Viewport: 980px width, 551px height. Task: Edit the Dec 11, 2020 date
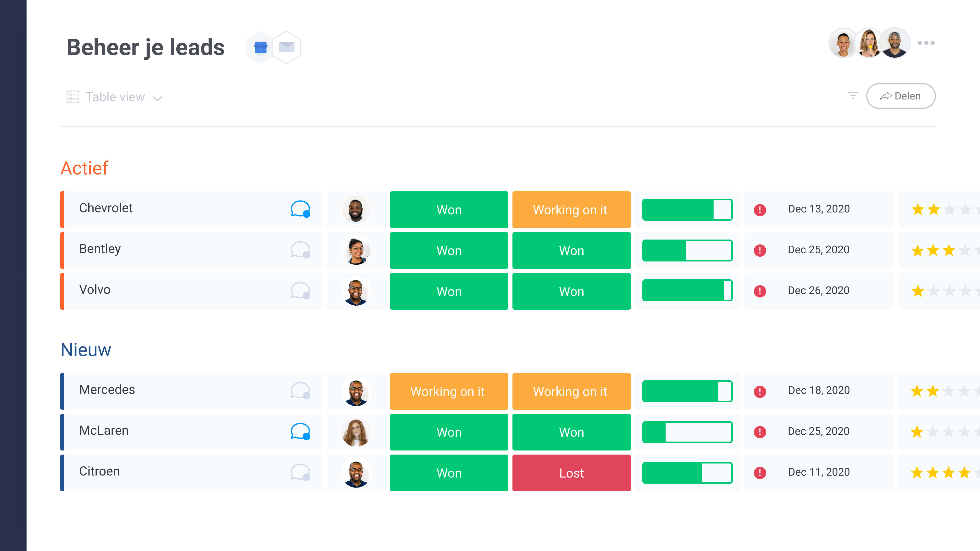[x=819, y=472]
